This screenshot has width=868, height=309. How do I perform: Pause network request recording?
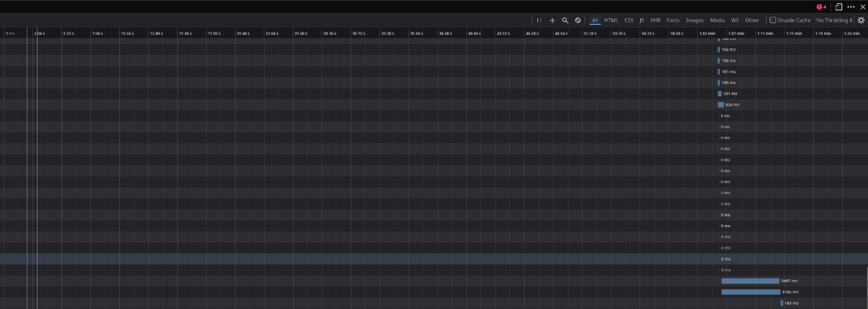539,20
